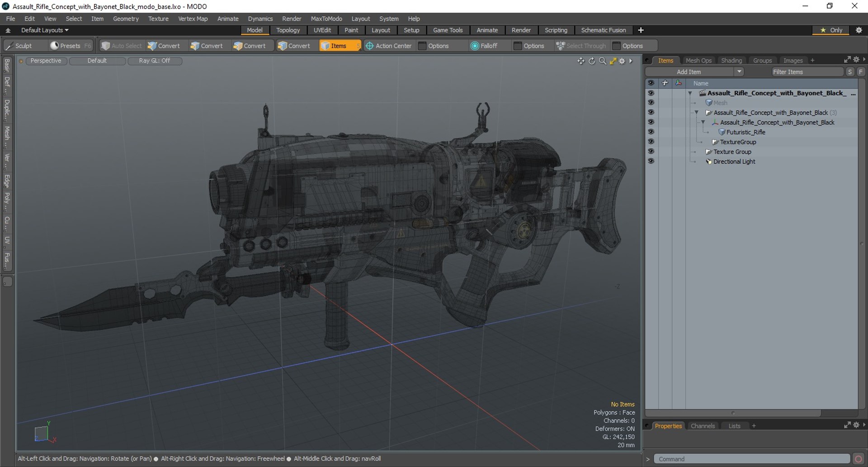The height and width of the screenshot is (467, 868).
Task: Click the layout settings gear at top right
Action: (x=859, y=30)
